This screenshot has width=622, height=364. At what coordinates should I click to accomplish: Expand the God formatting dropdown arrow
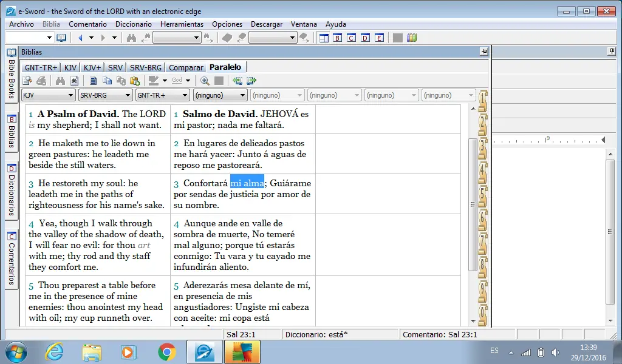(188, 81)
